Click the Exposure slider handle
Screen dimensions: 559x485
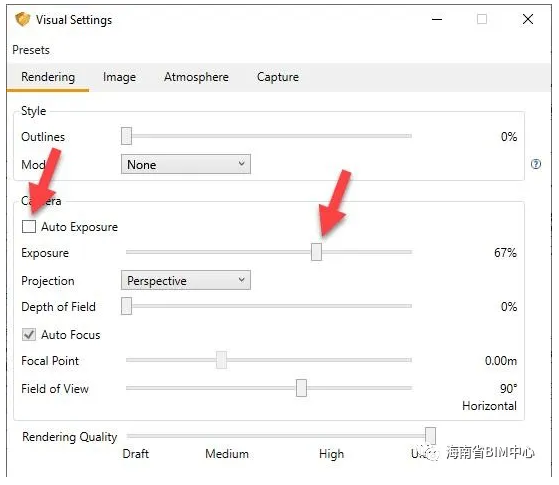316,252
